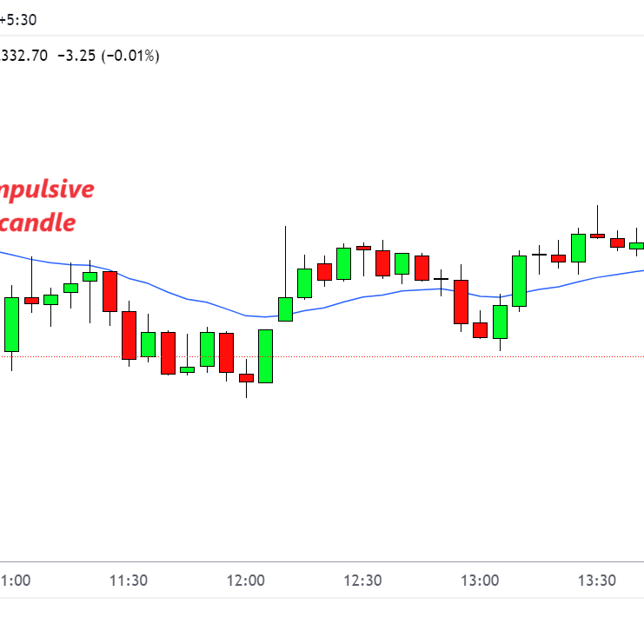Click the −3.25 (−0.01%) price change value
Image resolution: width=644 pixels, height=644 pixels.
[x=108, y=56]
